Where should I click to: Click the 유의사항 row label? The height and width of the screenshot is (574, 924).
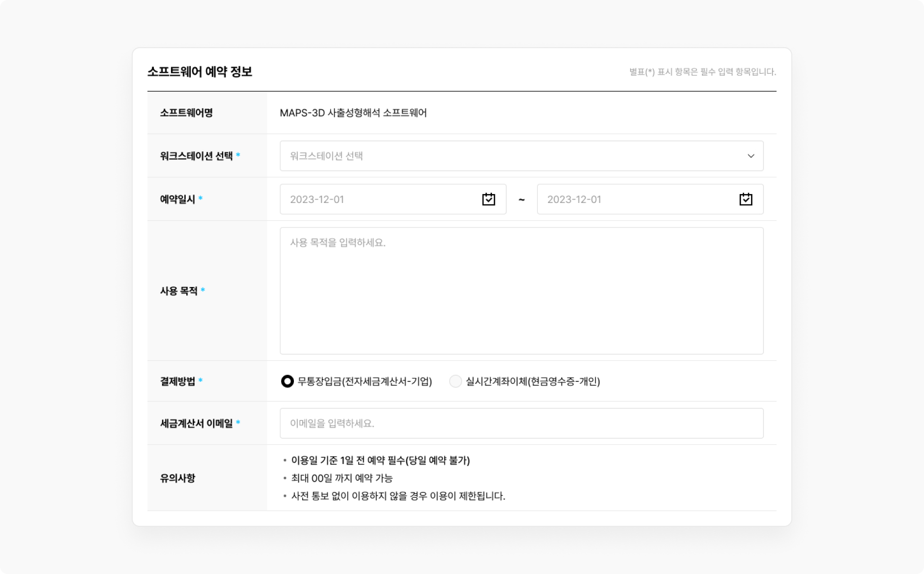point(177,478)
